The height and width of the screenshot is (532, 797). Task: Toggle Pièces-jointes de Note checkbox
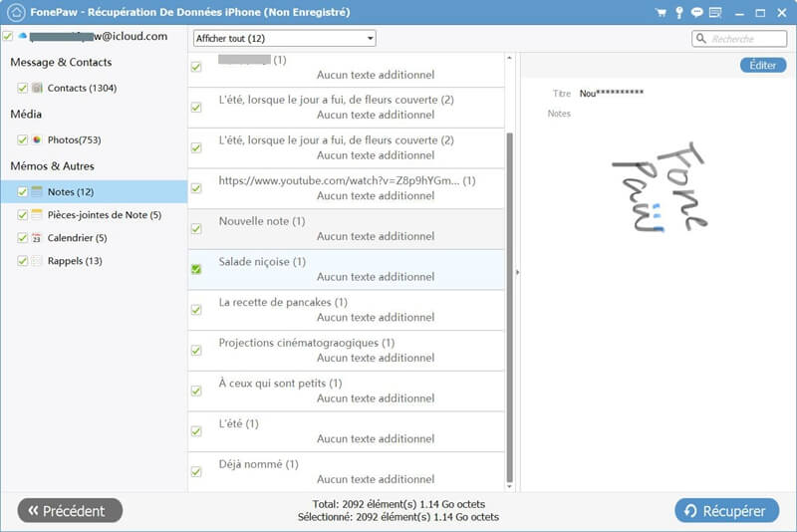(22, 214)
